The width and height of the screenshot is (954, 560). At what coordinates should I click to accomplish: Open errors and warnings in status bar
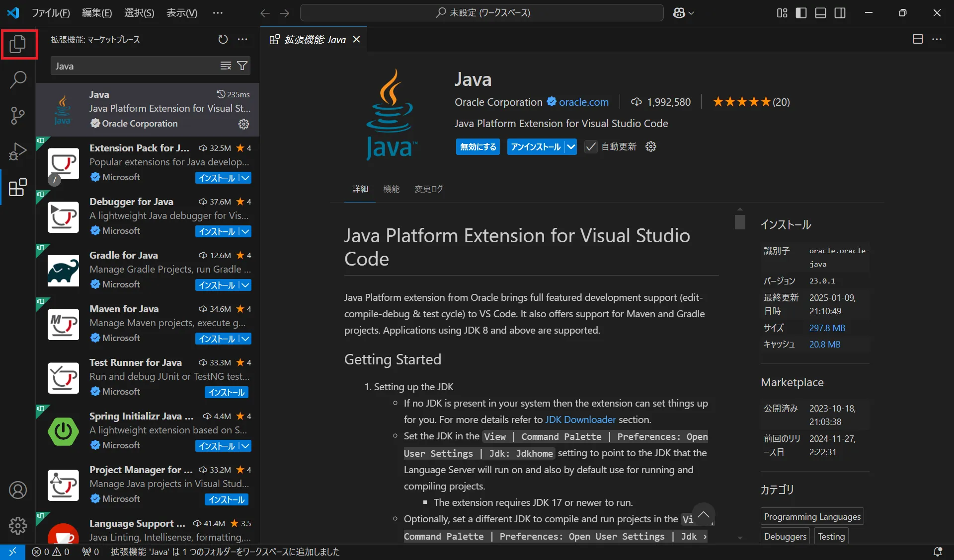click(50, 552)
